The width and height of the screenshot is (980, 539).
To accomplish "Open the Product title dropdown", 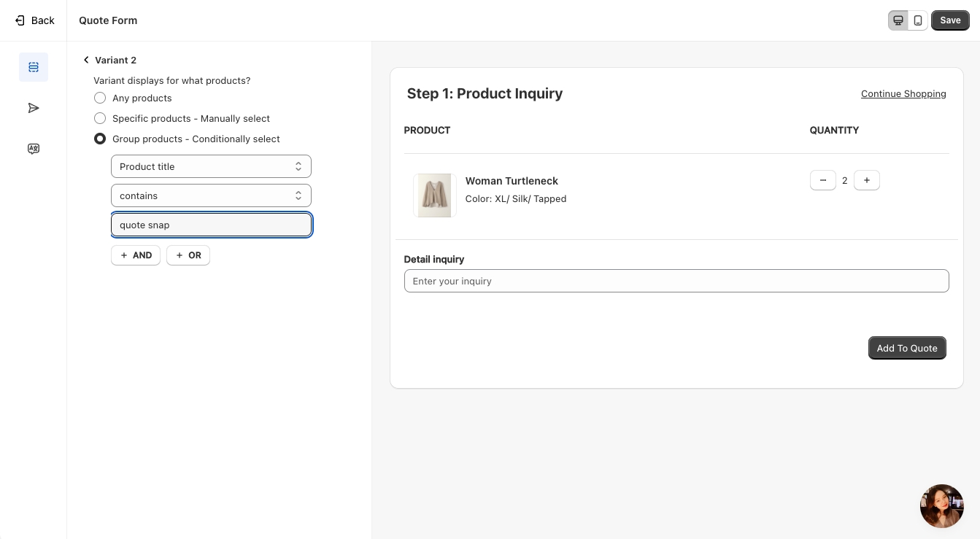I will click(211, 166).
